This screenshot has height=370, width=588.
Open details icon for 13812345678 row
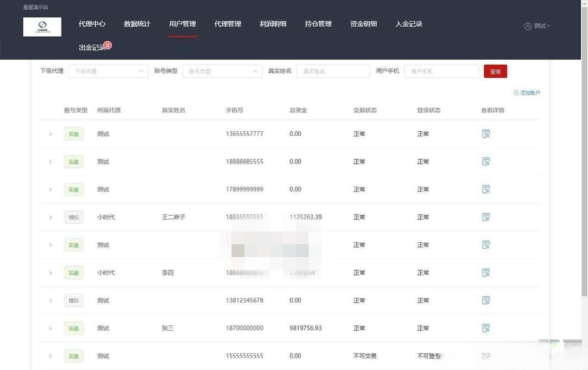click(486, 300)
